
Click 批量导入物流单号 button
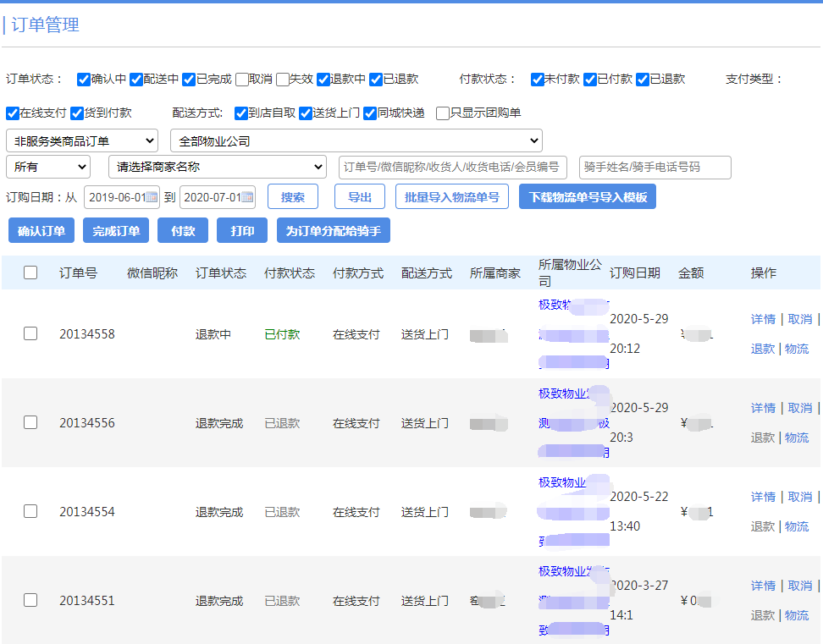[x=452, y=196]
